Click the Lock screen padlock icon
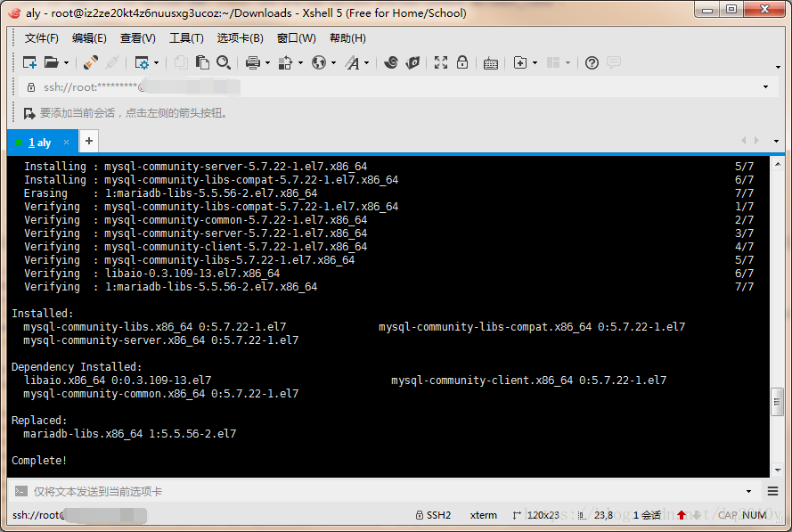 coord(462,62)
